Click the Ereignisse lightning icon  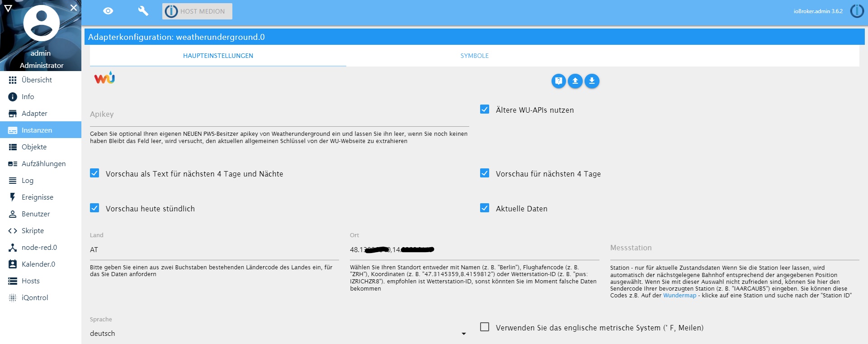(x=13, y=197)
